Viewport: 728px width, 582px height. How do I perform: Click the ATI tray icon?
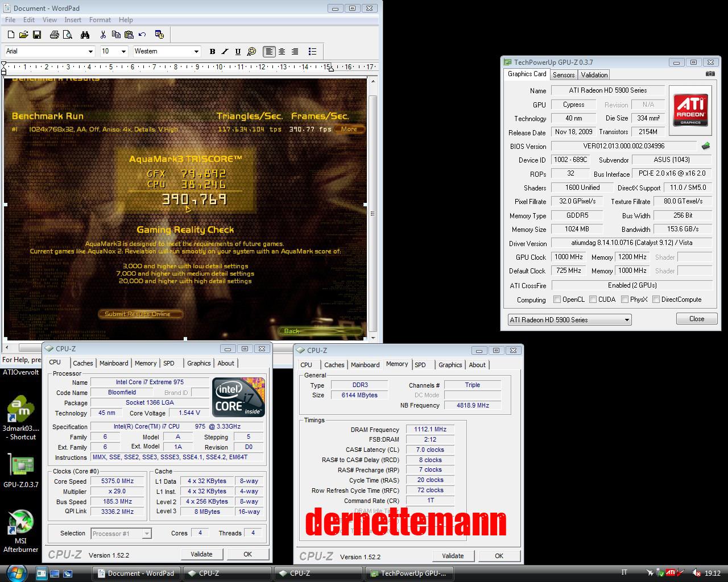[x=671, y=573]
